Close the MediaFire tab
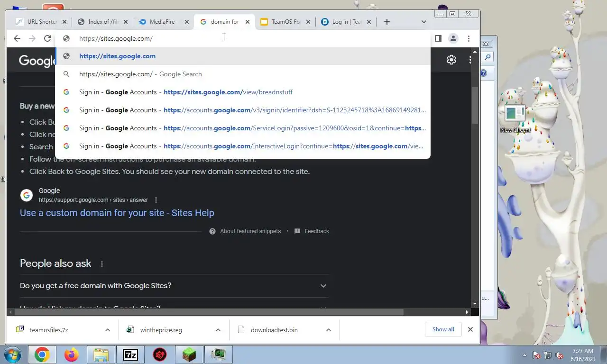The width and height of the screenshot is (607, 364). [x=187, y=22]
